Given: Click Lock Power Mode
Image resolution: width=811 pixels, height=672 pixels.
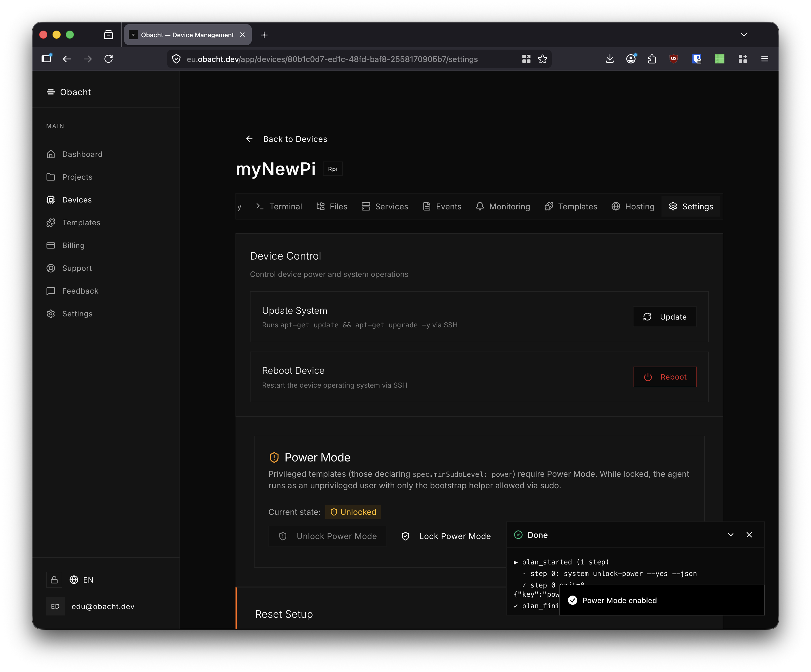Looking at the screenshot, I should 446,536.
